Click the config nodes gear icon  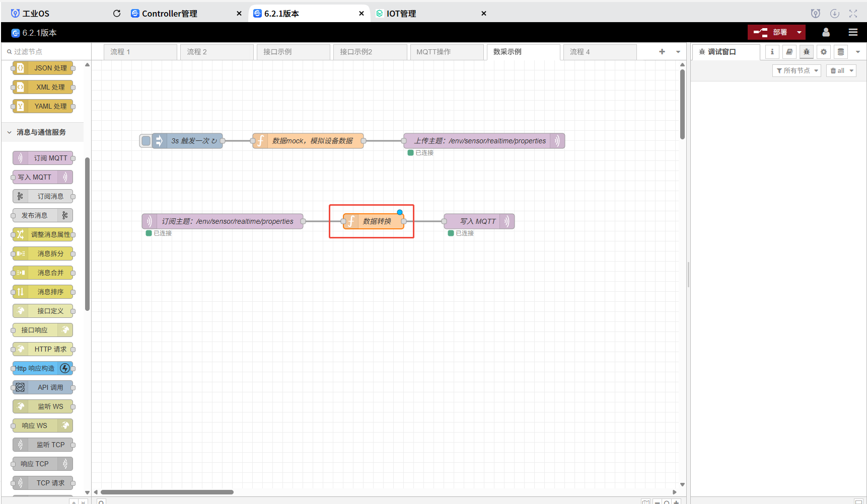point(824,52)
